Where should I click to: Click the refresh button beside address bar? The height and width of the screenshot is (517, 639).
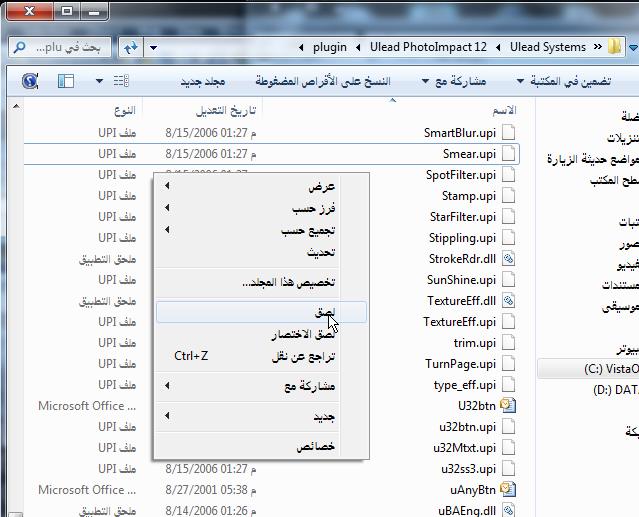click(x=130, y=47)
